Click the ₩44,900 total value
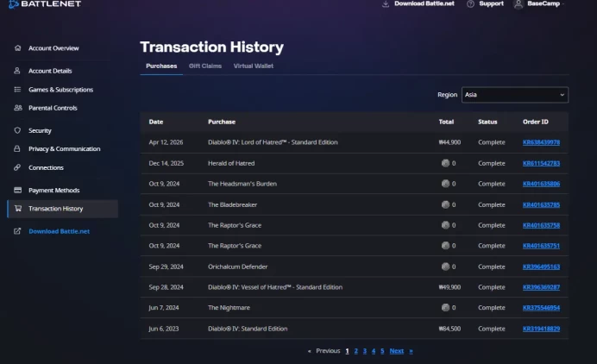 tap(449, 142)
